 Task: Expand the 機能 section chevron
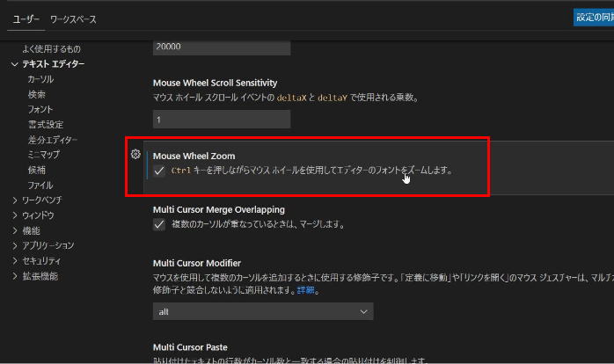coord(15,230)
